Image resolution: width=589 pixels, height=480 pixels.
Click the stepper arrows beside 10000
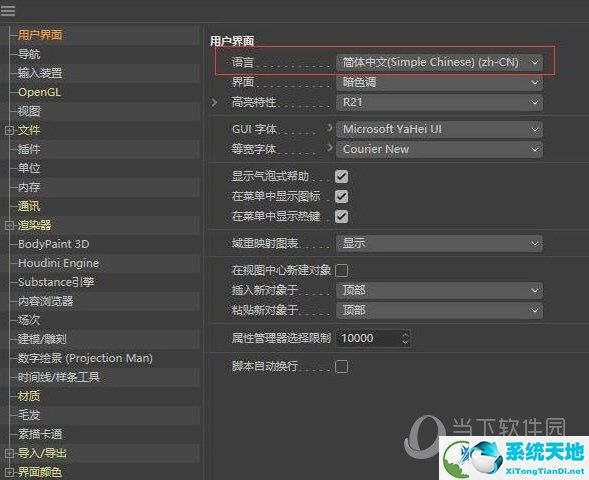(405, 338)
